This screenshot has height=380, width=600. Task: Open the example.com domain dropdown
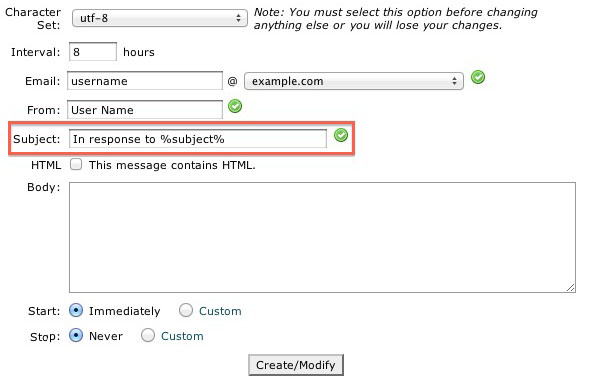354,81
